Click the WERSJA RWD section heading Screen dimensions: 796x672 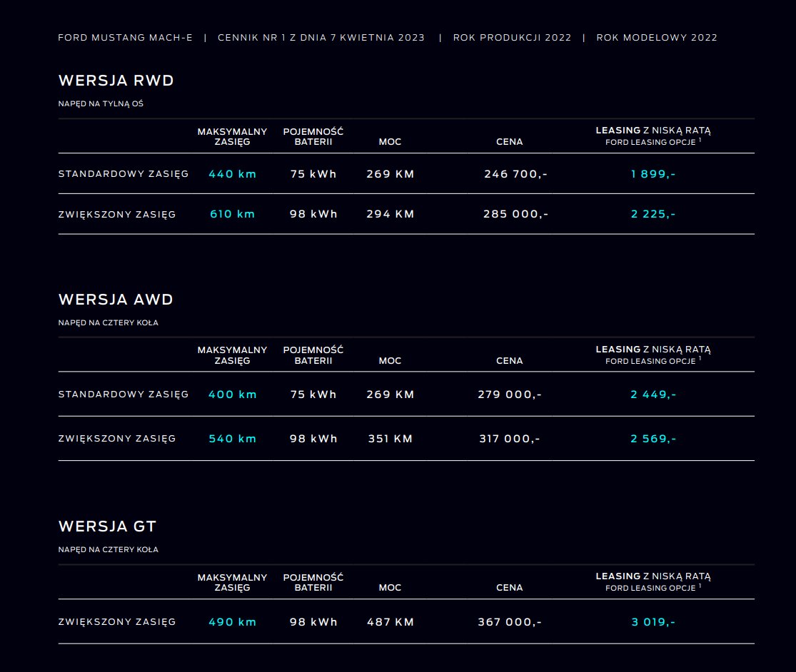click(116, 81)
